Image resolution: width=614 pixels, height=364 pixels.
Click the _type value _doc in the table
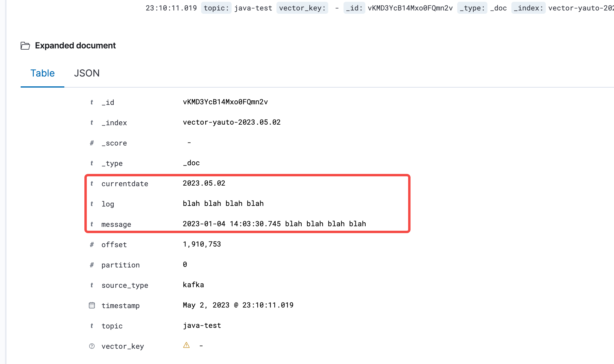pyautogui.click(x=191, y=163)
